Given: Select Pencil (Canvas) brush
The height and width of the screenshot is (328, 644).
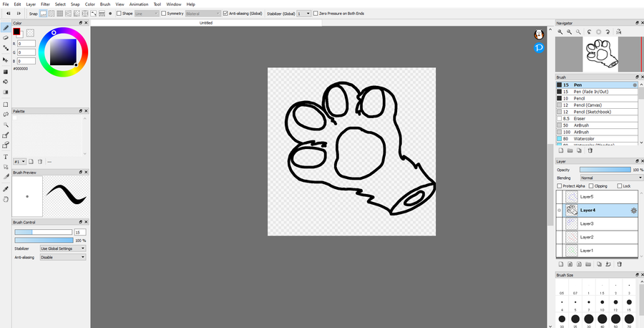Looking at the screenshot, I should (x=597, y=105).
